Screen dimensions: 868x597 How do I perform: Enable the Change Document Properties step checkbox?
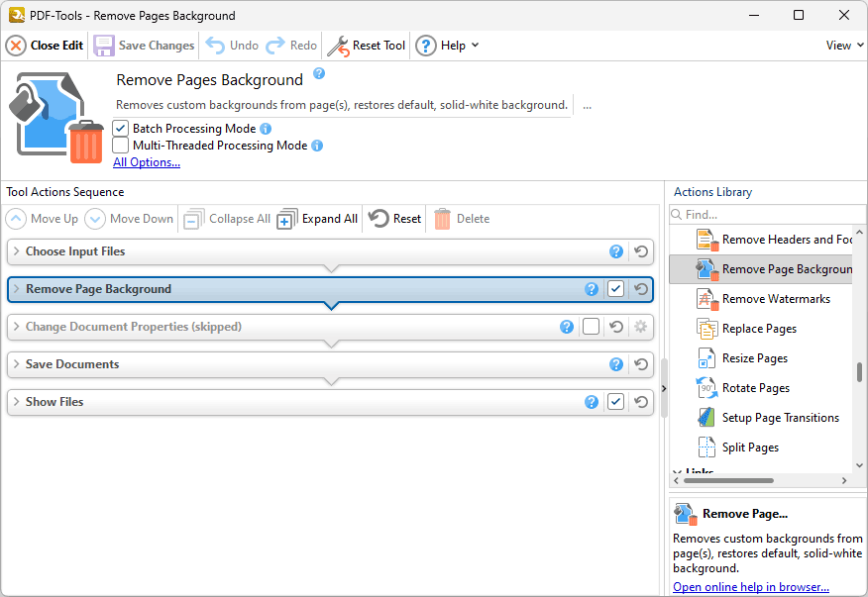click(x=591, y=327)
